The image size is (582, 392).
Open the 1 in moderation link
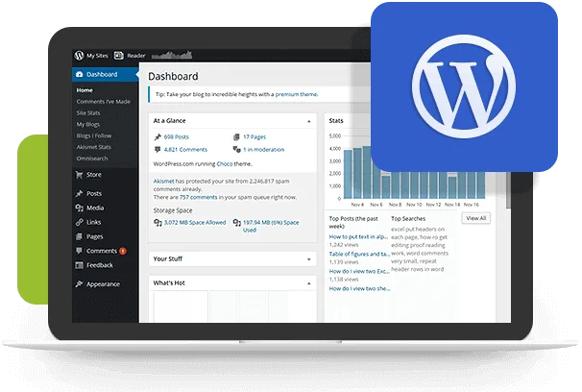coord(263,150)
